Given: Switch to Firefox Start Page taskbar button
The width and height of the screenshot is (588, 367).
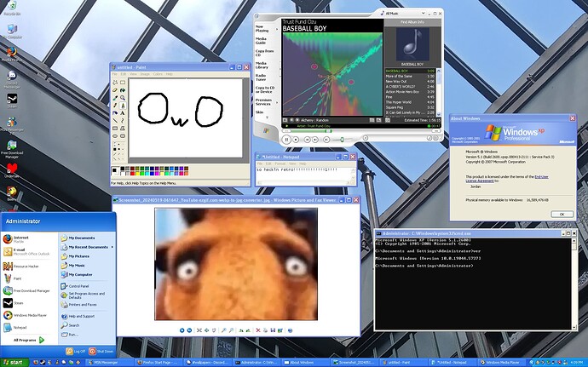Looking at the screenshot, I should pos(159,363).
